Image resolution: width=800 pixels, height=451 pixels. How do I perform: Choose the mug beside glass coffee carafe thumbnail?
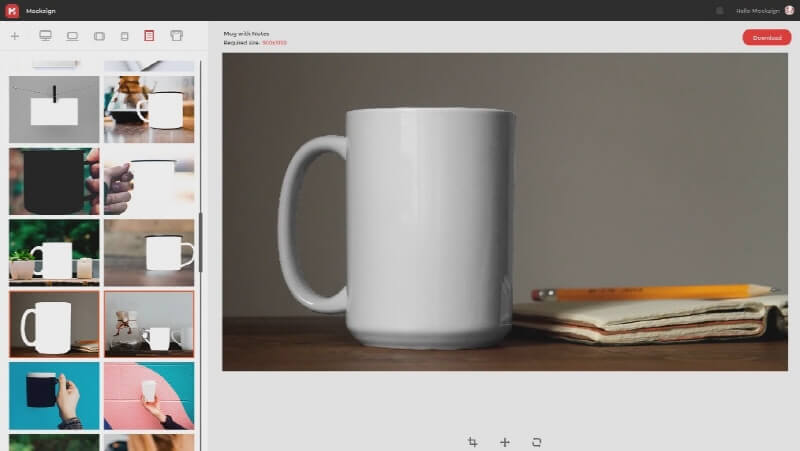pyautogui.click(x=149, y=109)
